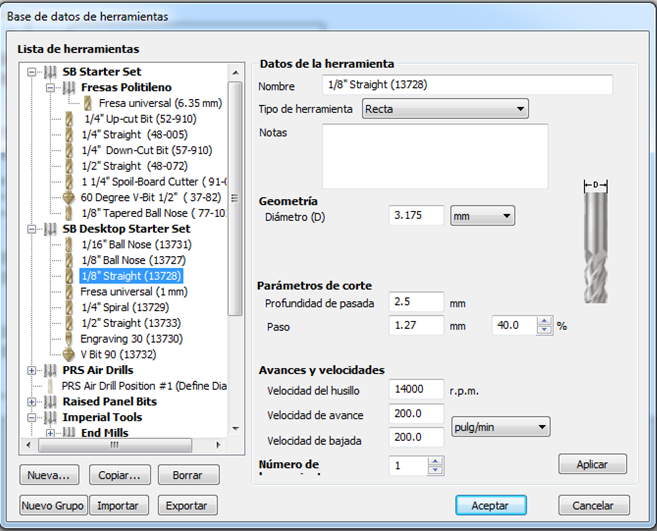The width and height of the screenshot is (657, 531).
Task: Click the Aplicar button
Action: pyautogui.click(x=592, y=464)
